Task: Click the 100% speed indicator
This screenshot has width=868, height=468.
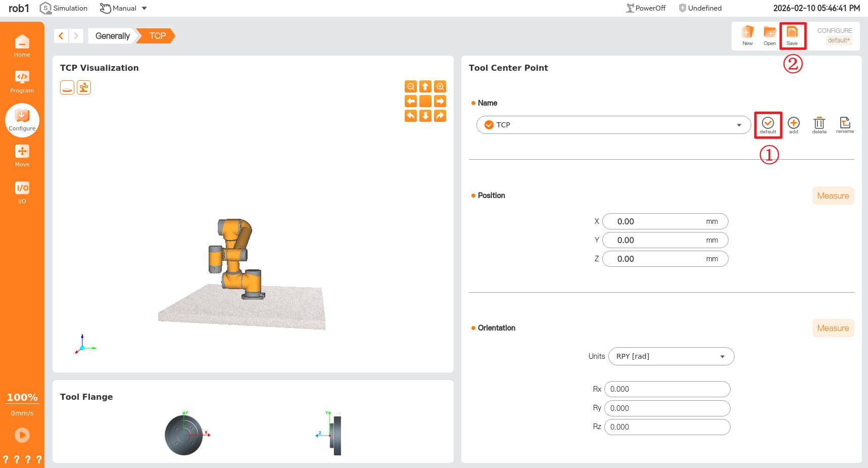Action: coord(22,397)
